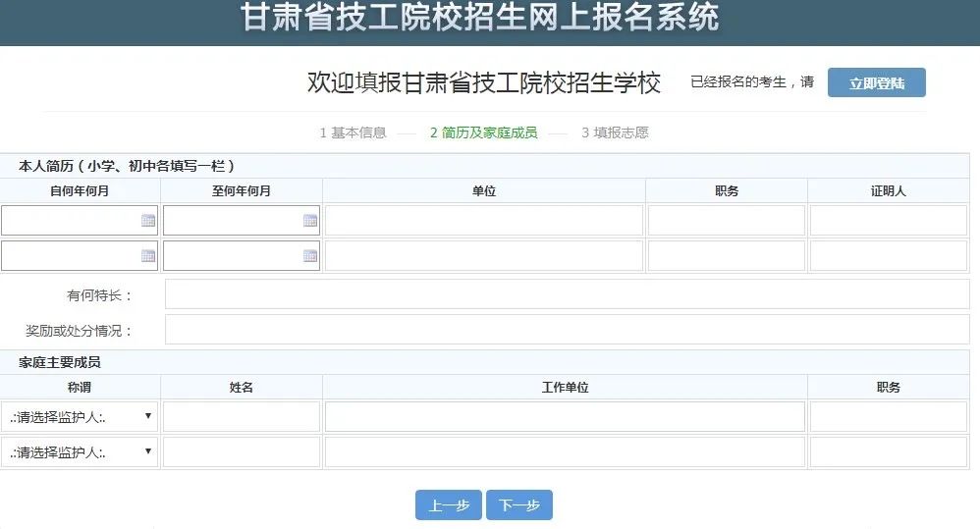Click second row 单位 input field
Screen dimensions: 980x529
point(484,256)
